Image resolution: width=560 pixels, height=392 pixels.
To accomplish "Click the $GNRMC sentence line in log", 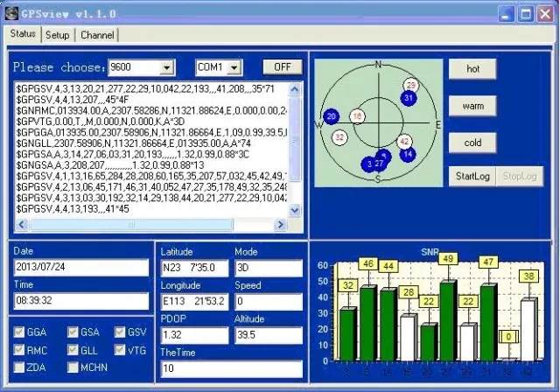I will pos(151,110).
